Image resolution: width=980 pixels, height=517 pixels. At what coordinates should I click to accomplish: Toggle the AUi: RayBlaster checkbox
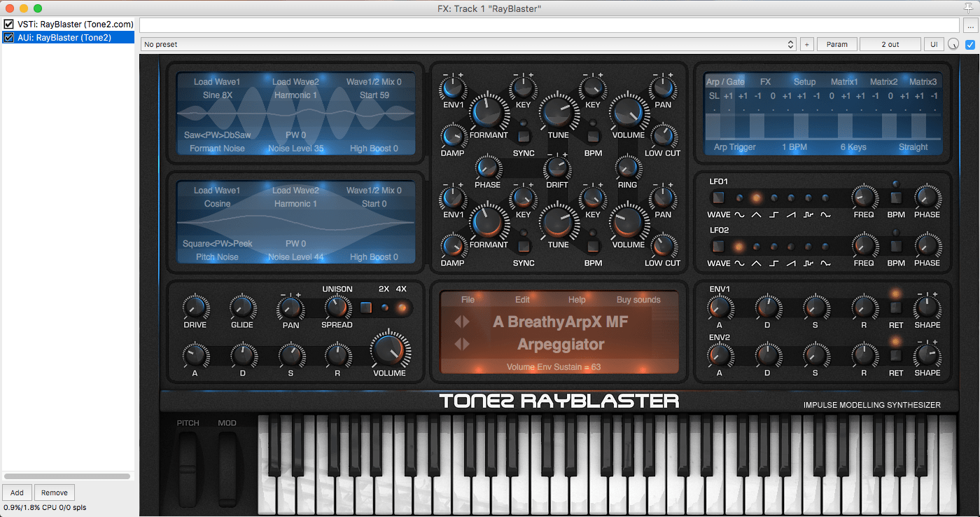tap(9, 37)
